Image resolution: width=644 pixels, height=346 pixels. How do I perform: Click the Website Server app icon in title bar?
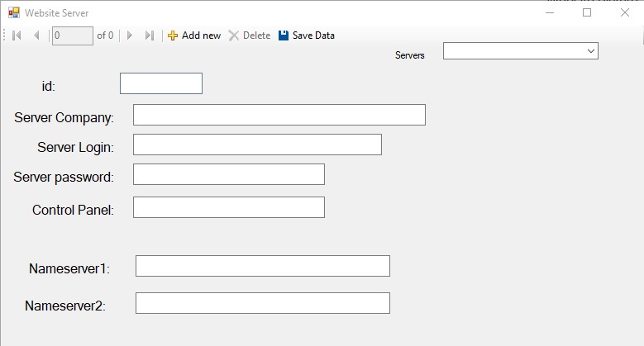pos(13,13)
